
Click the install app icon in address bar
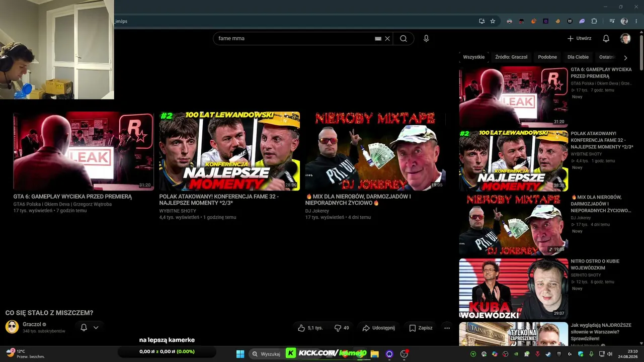pos(481,21)
